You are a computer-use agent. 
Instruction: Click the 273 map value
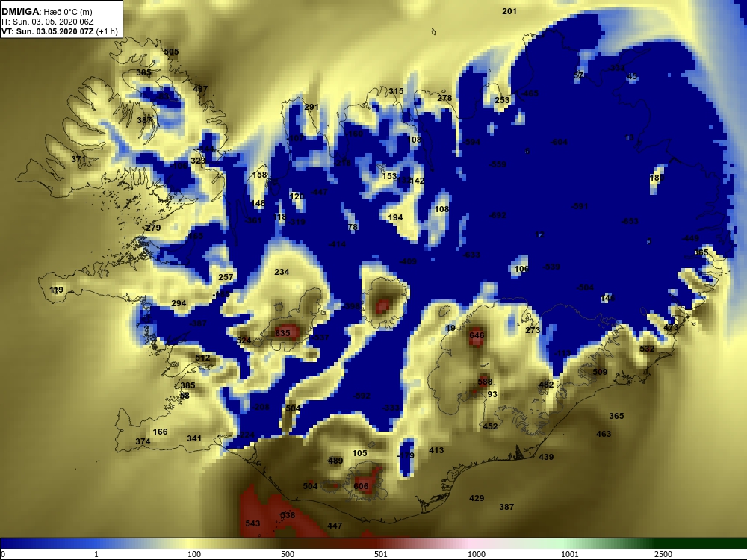coord(533,330)
